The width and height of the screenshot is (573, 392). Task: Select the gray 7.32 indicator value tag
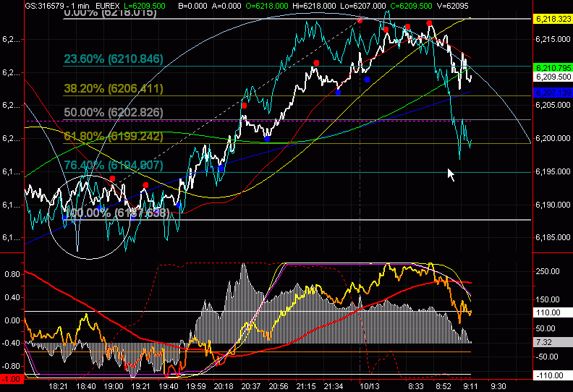(x=553, y=342)
